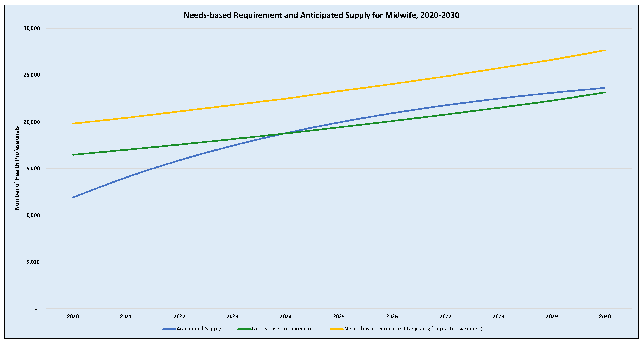Click the chart title text
The width and height of the screenshot is (644, 344).
pyautogui.click(x=321, y=15)
